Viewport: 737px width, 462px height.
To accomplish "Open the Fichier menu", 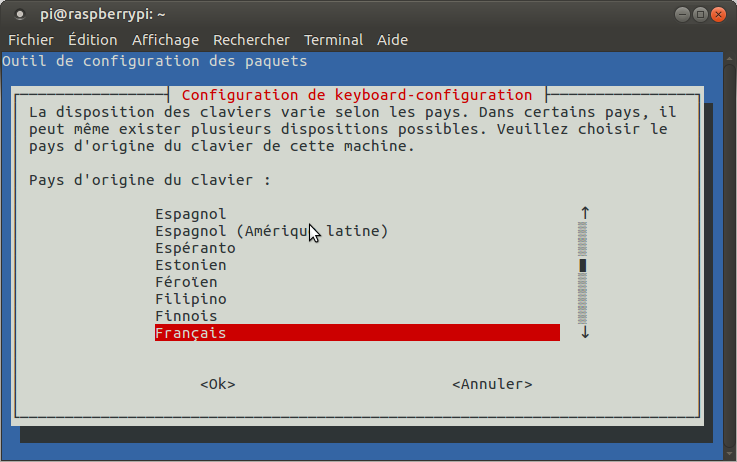I will click(30, 40).
